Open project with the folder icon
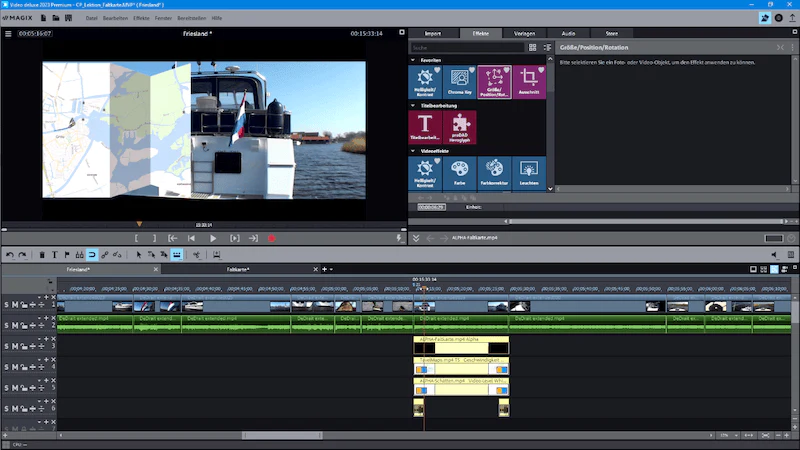 (x=56, y=18)
